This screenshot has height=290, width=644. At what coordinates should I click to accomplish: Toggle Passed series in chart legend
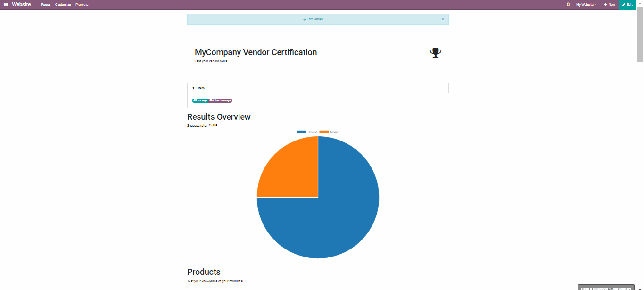pyautogui.click(x=307, y=132)
